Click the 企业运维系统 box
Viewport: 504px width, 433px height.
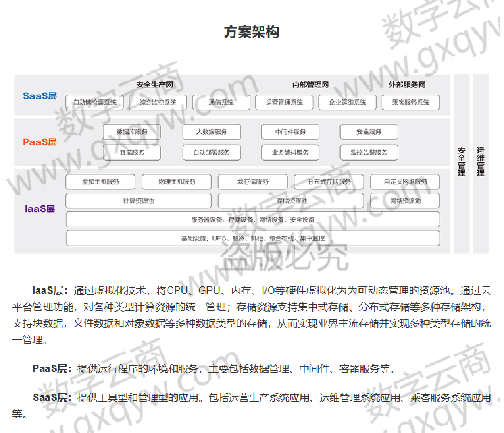coord(348,102)
